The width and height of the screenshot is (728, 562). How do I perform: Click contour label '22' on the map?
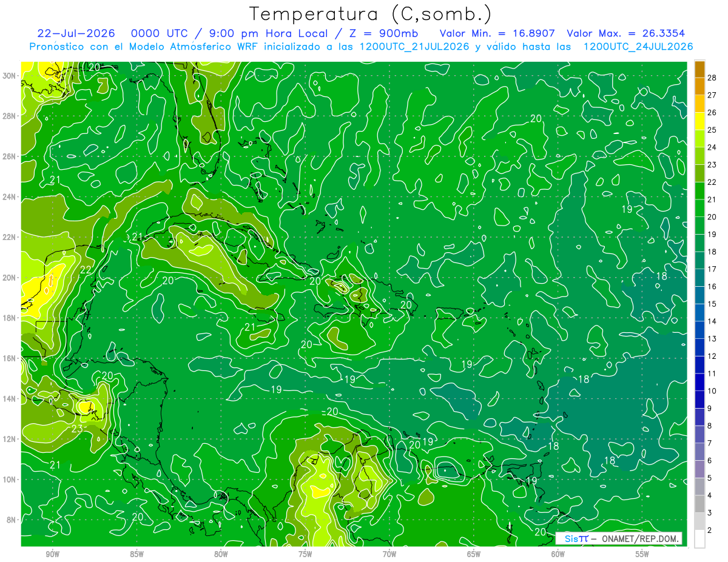click(86, 270)
